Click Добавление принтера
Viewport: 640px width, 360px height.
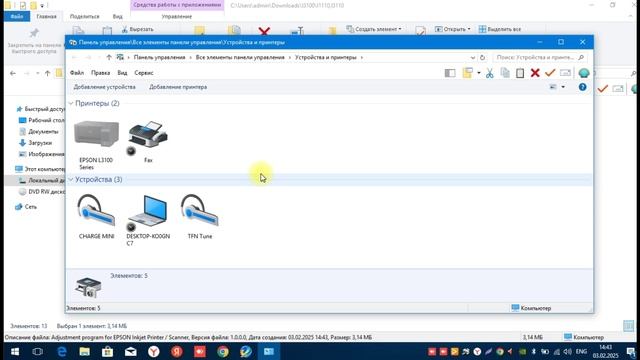tap(178, 87)
